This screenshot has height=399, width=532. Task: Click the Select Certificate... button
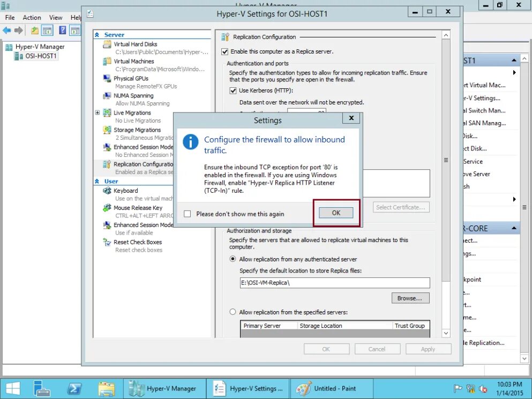pyautogui.click(x=401, y=207)
